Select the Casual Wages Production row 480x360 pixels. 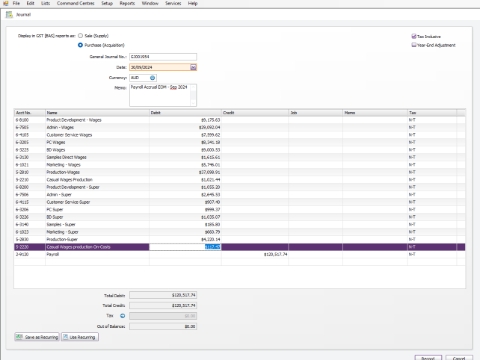click(x=240, y=180)
